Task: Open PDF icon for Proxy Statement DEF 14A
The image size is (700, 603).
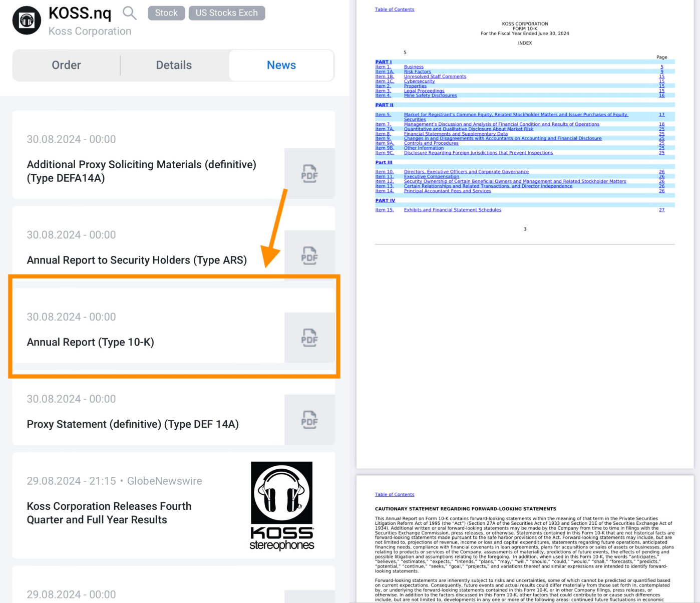Action: [309, 420]
